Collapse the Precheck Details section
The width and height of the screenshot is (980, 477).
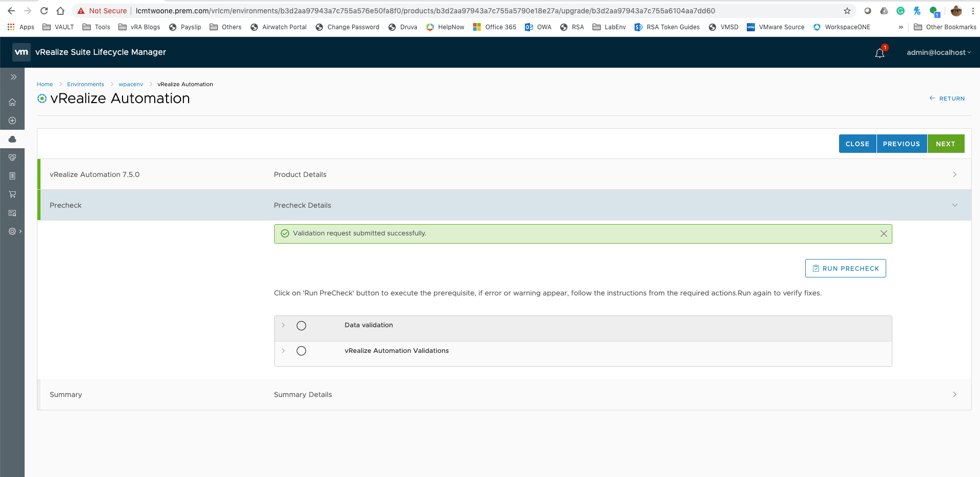[954, 205]
